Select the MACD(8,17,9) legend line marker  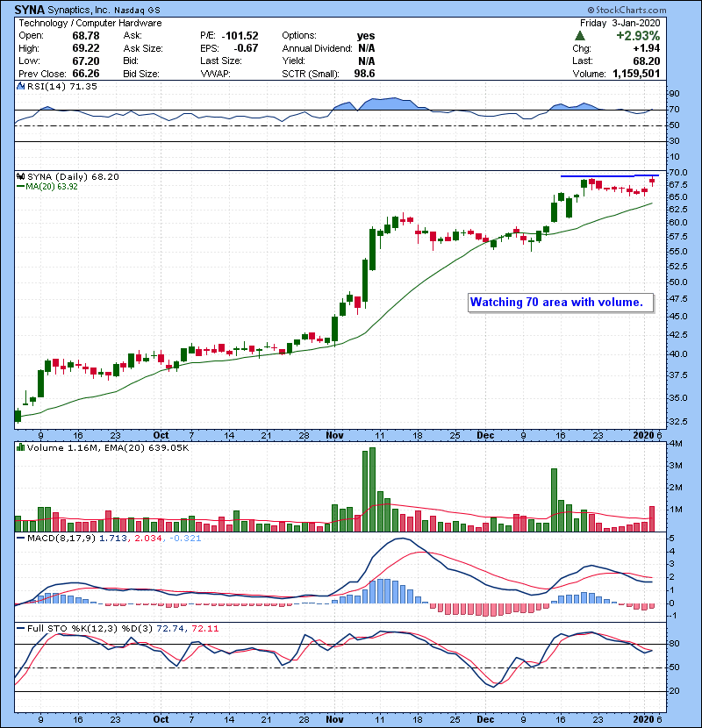[20, 539]
